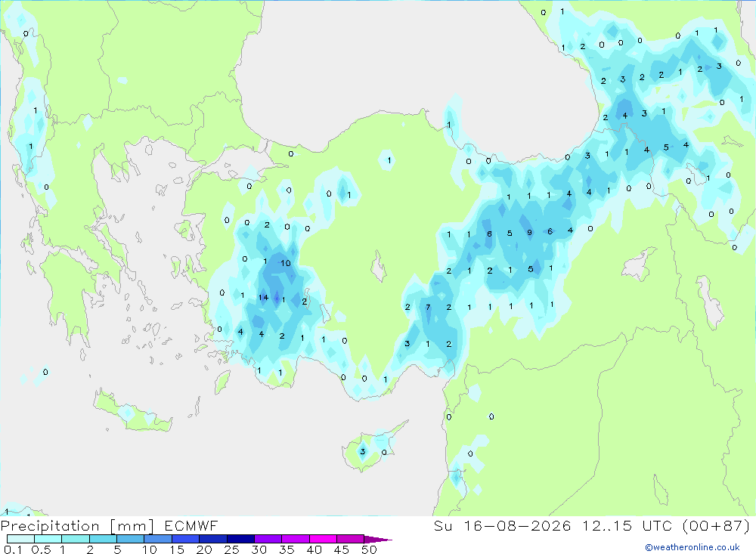
Task: Click the legend label '25'
Action: pos(231,549)
